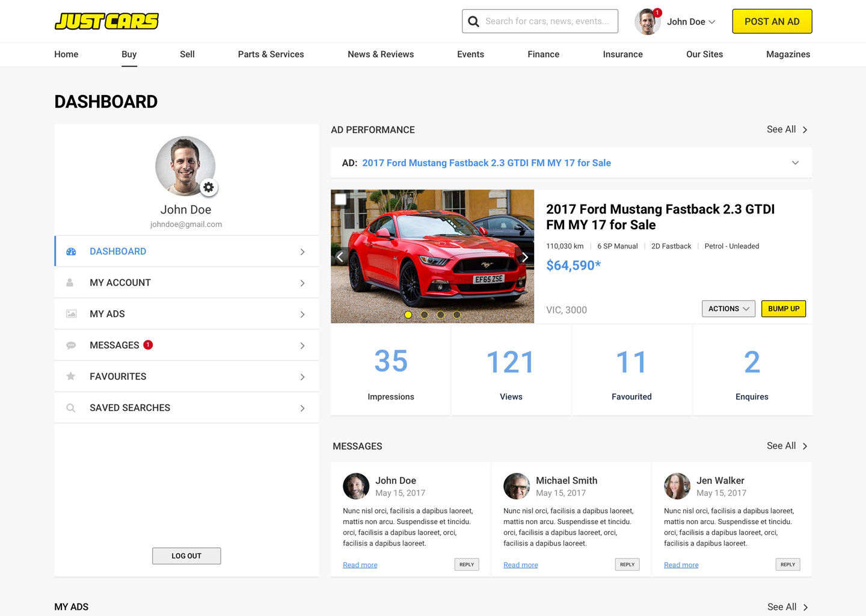Viewport: 866px width, 616px height.
Task: Expand Messages row chevron
Action: click(x=302, y=346)
